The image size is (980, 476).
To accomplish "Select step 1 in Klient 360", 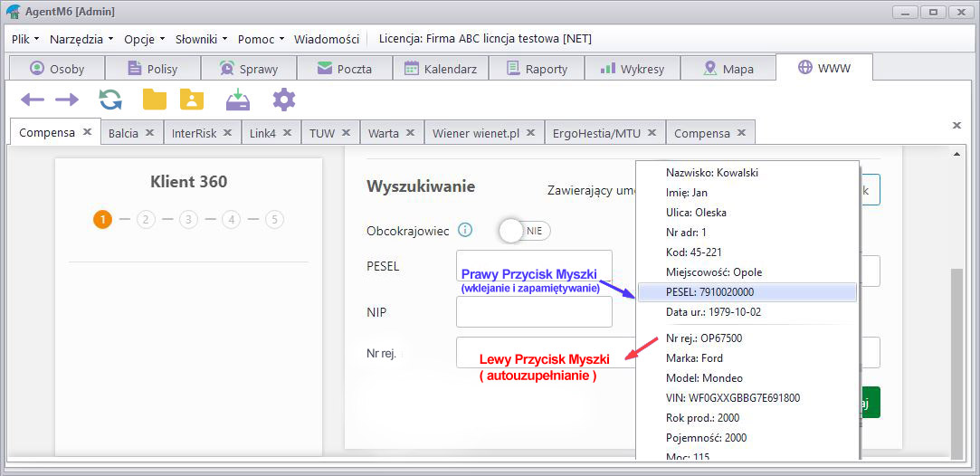I will pyautogui.click(x=102, y=219).
